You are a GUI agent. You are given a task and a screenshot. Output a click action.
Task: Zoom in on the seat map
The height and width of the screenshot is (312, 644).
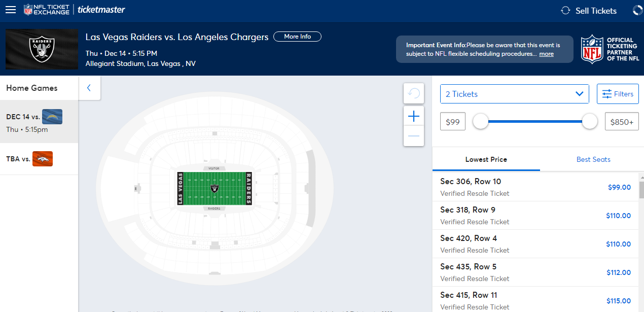coord(414,117)
